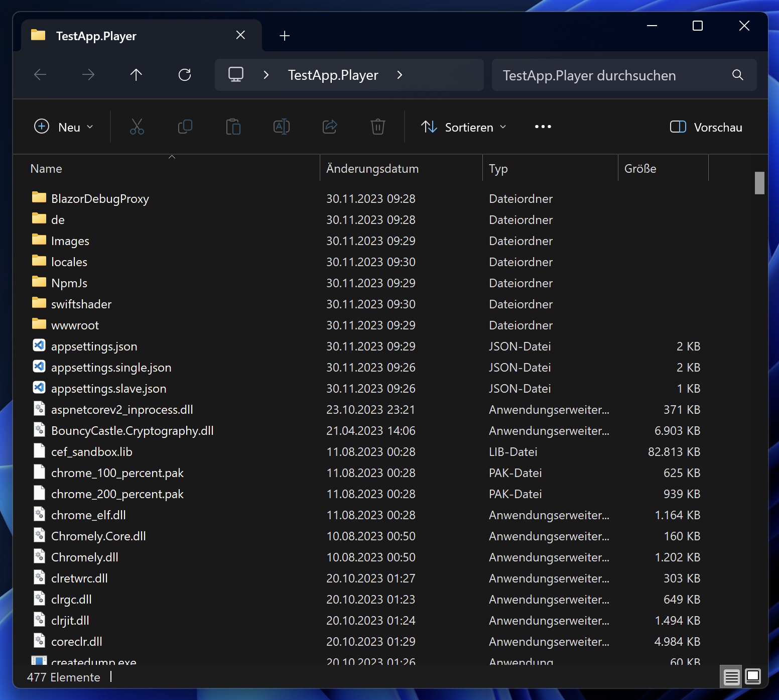Go back with the back arrow
Screen dimensions: 779x700
[x=40, y=75]
